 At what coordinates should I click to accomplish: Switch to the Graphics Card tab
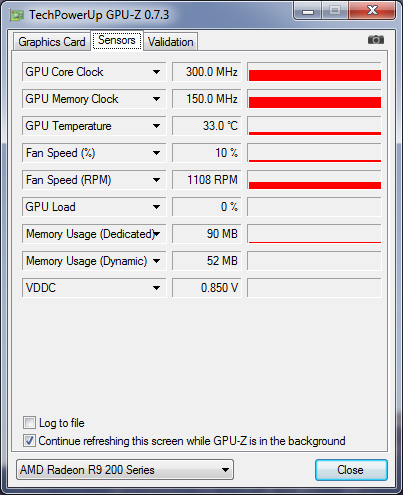tap(52, 42)
